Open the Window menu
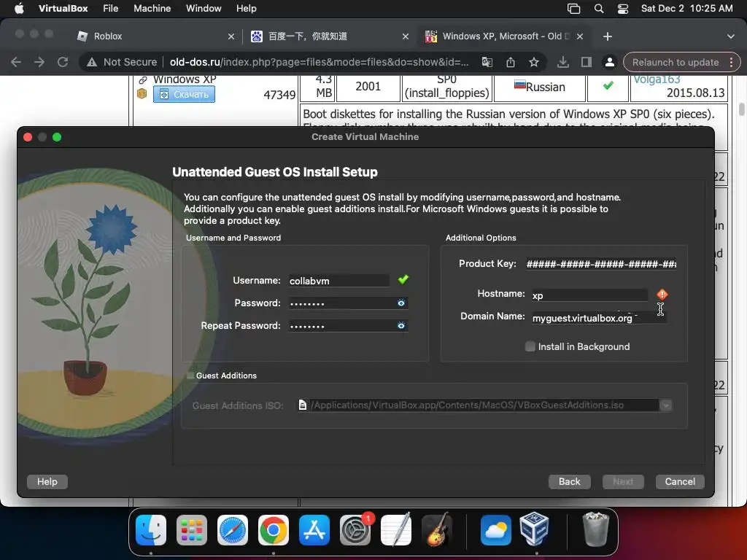The height and width of the screenshot is (560, 747). (204, 9)
